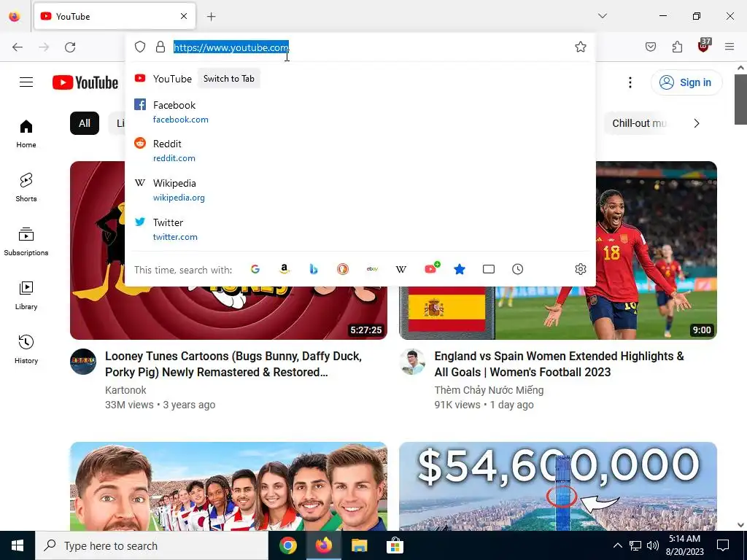The width and height of the screenshot is (747, 560).
Task: Search this time with Google
Action: click(255, 270)
